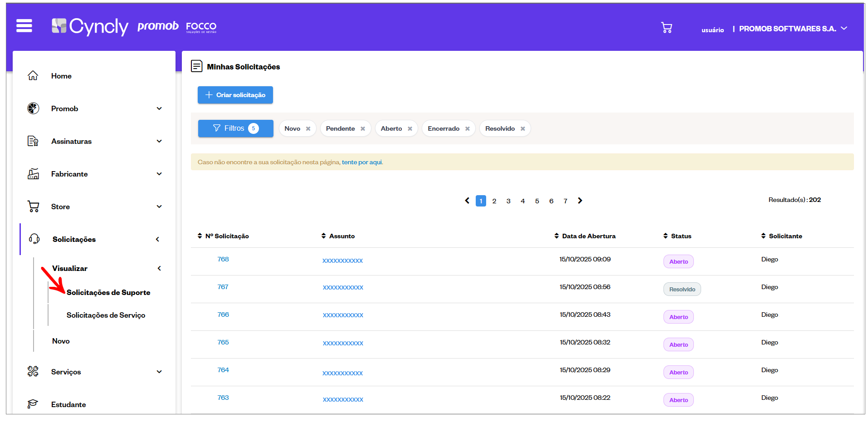Expand the Promob sidebar section
Viewport: 868px width, 423px height.
pyautogui.click(x=159, y=108)
